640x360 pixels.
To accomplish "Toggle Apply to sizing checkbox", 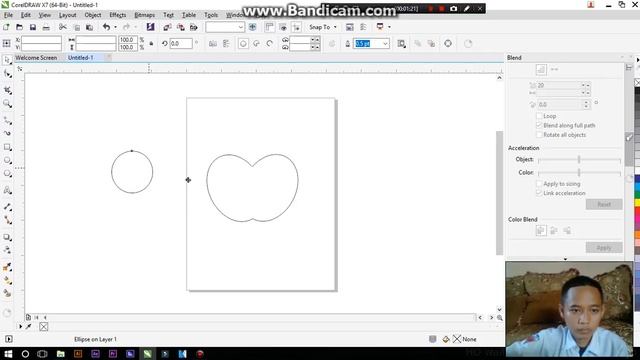I will point(539,184).
